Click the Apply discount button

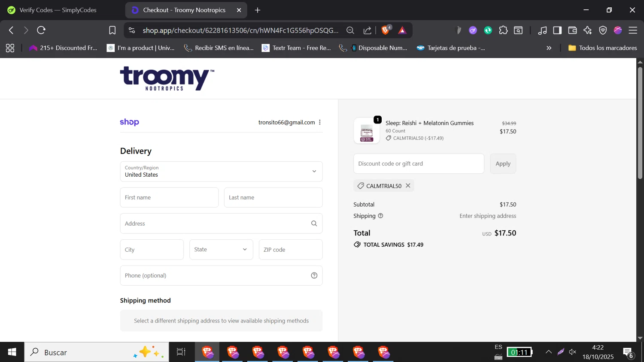pyautogui.click(x=503, y=164)
